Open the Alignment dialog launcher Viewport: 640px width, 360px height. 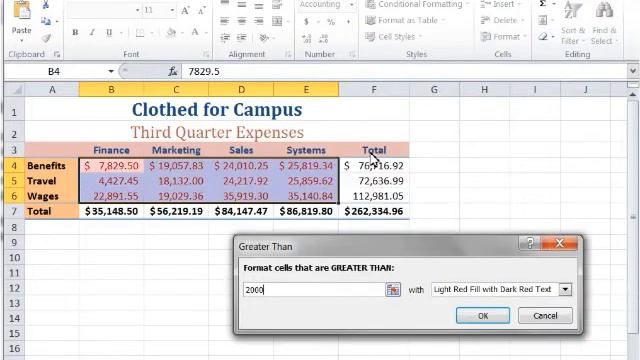288,54
